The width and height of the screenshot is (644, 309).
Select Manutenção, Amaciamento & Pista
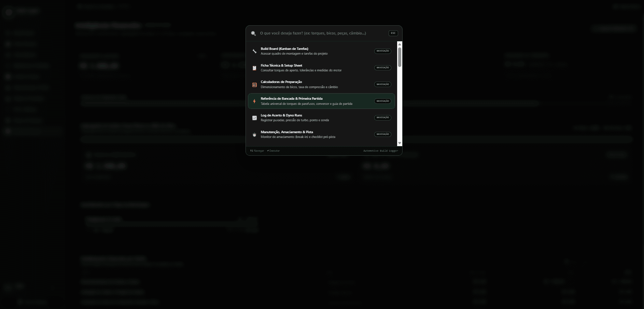(x=321, y=135)
